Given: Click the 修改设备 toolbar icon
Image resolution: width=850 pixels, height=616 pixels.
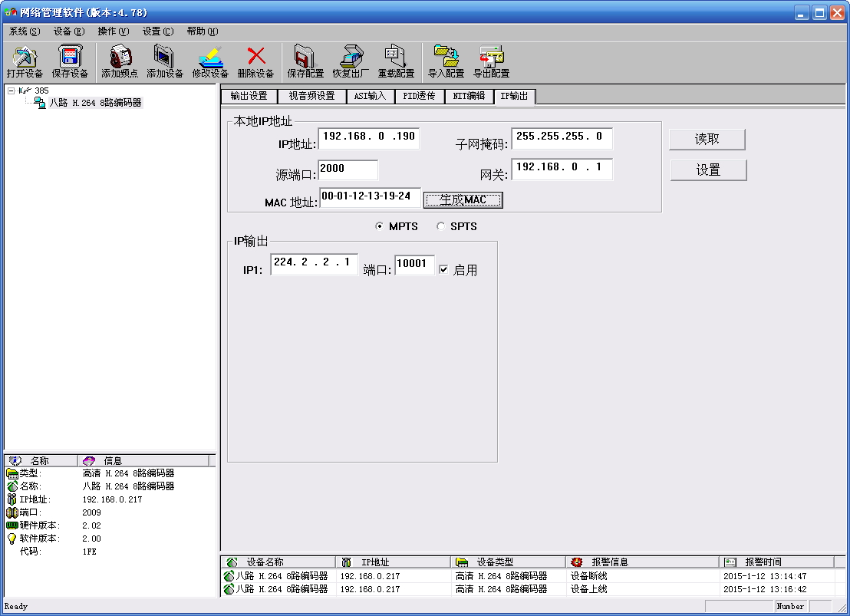Looking at the screenshot, I should [210, 61].
